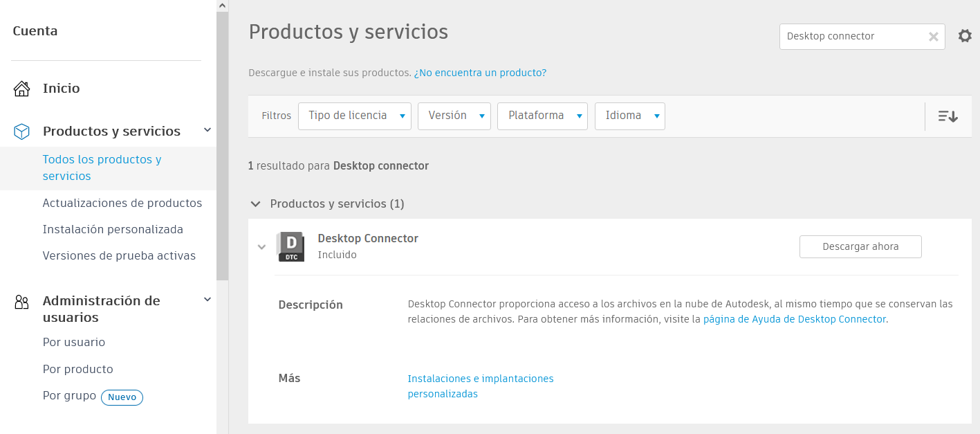Open the Versión filter dropdown
Viewport: 980px width, 434px height.
[454, 116]
